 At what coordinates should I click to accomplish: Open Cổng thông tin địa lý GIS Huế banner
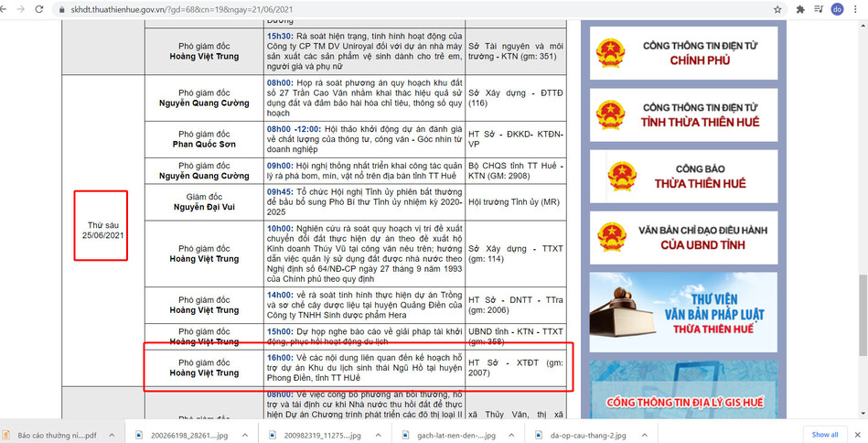[683, 390]
